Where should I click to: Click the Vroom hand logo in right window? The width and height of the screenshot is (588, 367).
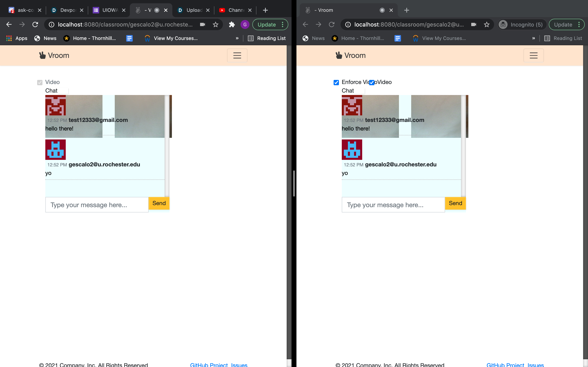(x=339, y=55)
